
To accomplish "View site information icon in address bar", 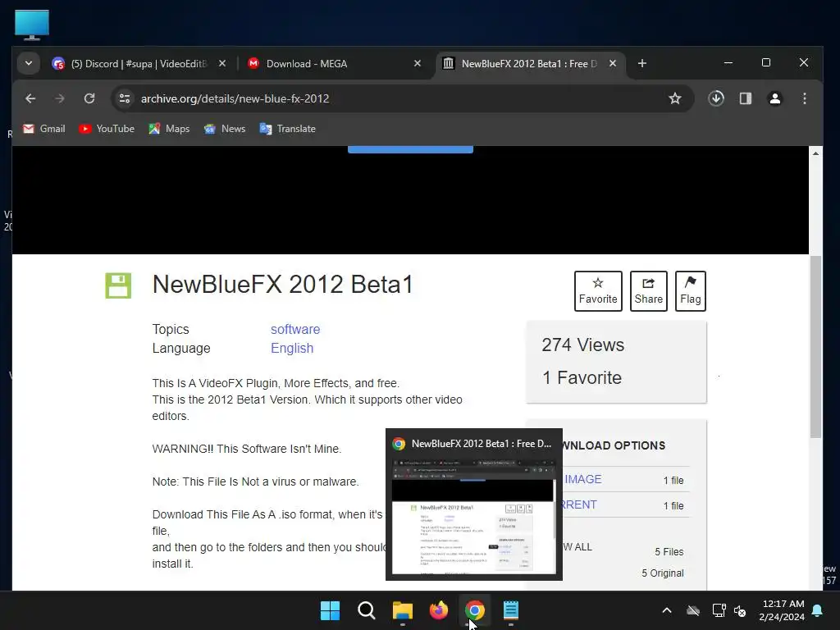I will [125, 98].
